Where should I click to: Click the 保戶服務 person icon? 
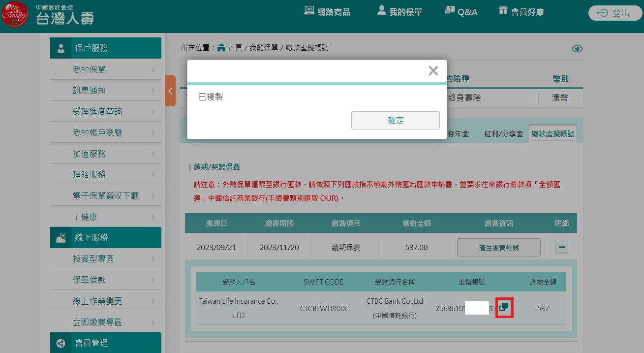point(61,48)
